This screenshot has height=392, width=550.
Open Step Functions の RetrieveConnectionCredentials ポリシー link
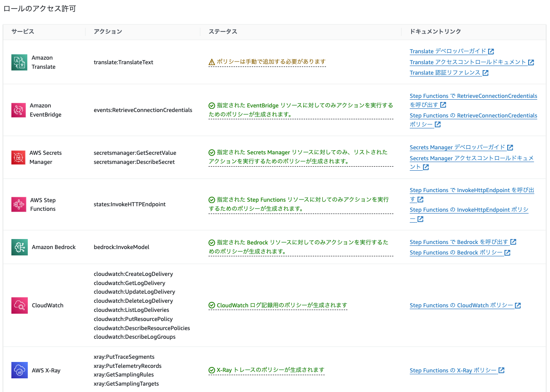pos(474,120)
